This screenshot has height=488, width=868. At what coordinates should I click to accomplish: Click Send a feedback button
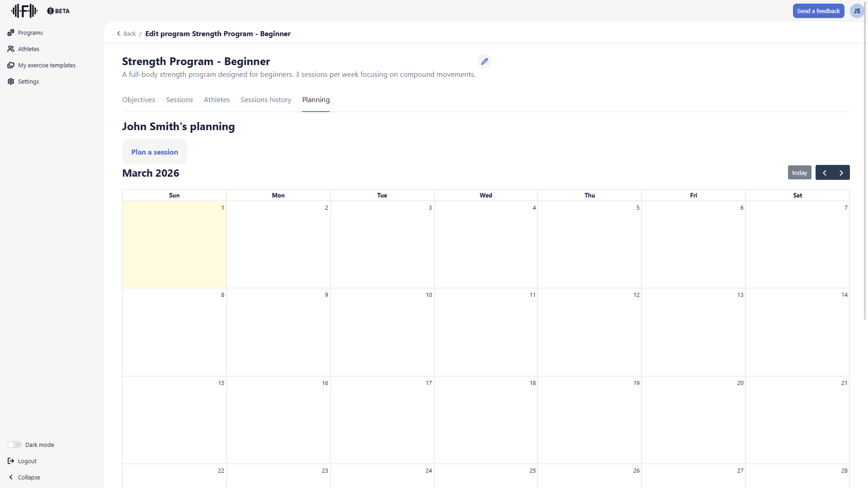pos(818,11)
